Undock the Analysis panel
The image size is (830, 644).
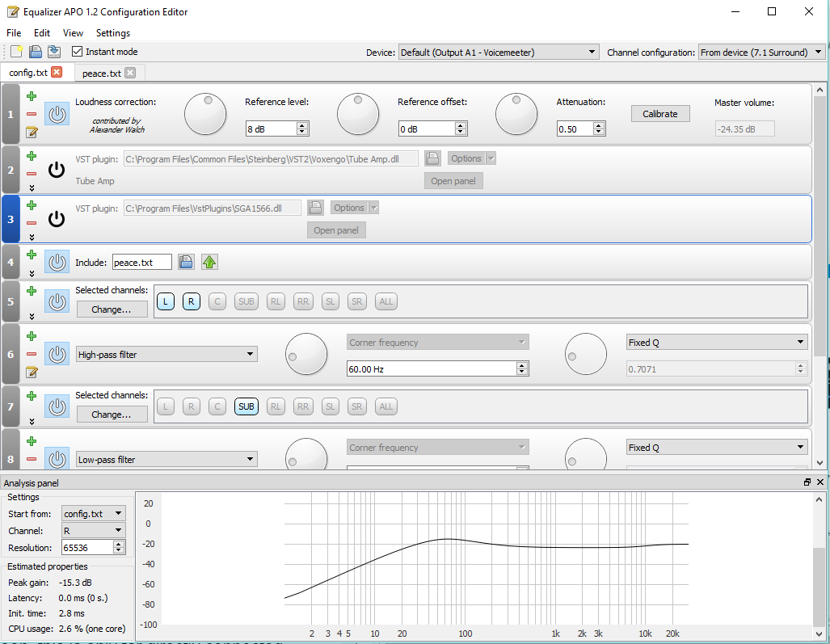click(x=806, y=482)
